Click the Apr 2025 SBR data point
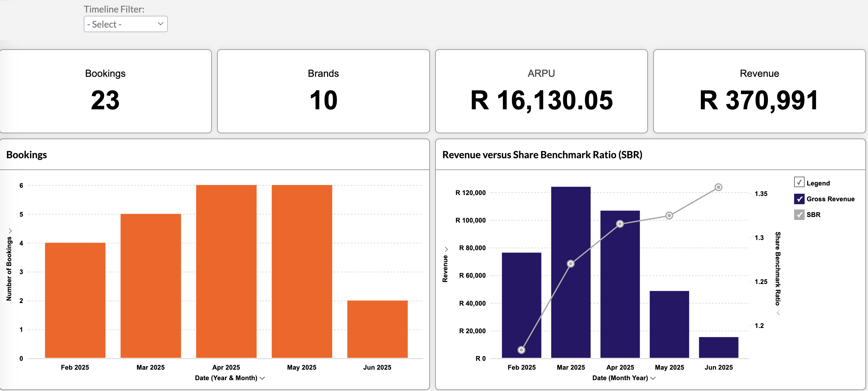Viewport: 868px width, 391px height. pyautogui.click(x=620, y=224)
